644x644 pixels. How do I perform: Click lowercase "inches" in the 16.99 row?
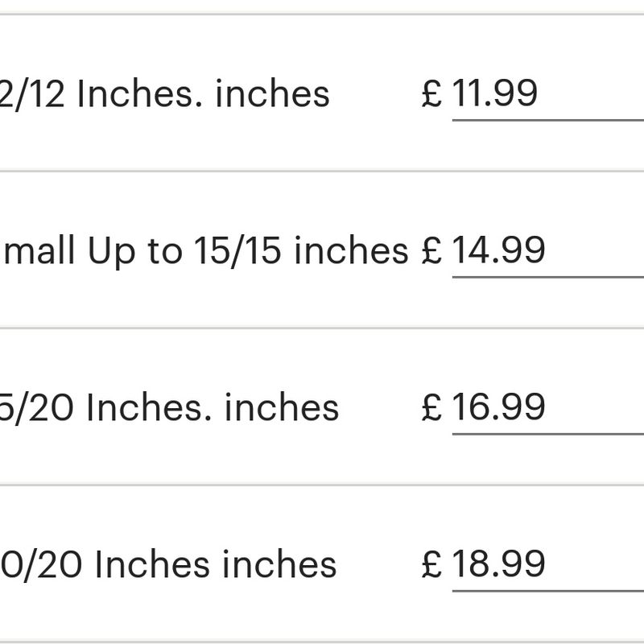click(282, 407)
